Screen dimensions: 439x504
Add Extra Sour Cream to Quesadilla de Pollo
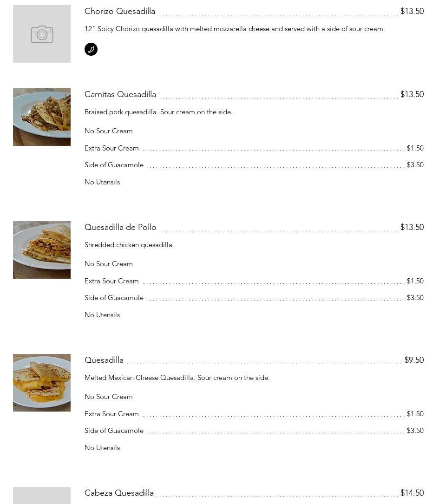pos(111,281)
